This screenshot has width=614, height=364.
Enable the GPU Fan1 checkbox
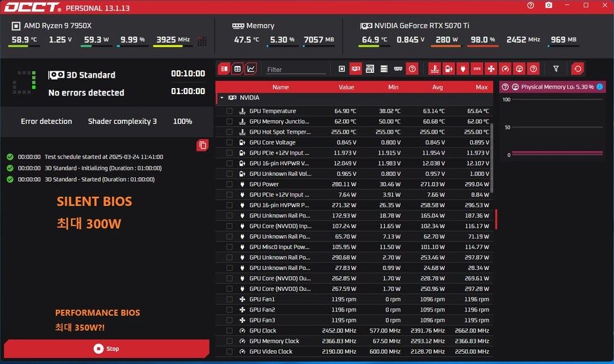click(229, 299)
